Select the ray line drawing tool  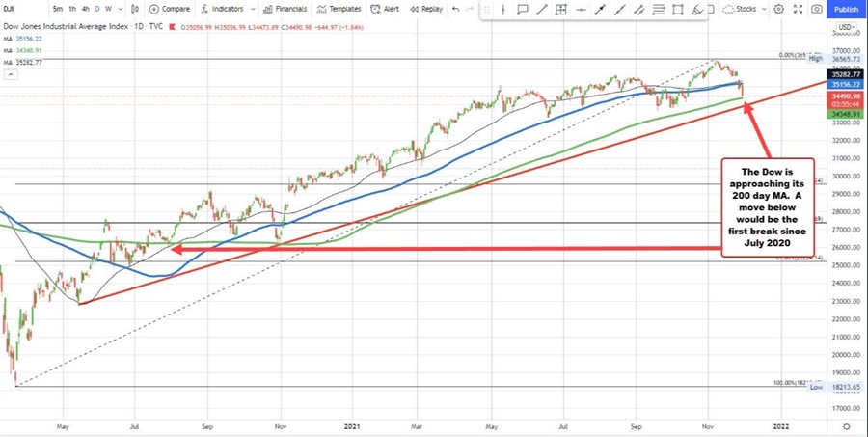(x=619, y=10)
